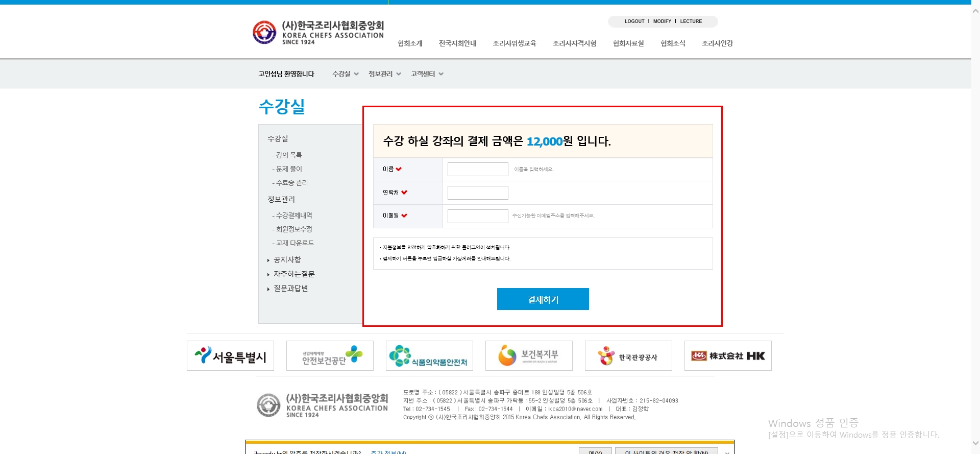The image size is (980, 454).
Task: Click the 이메일 email input field
Action: coord(478,216)
